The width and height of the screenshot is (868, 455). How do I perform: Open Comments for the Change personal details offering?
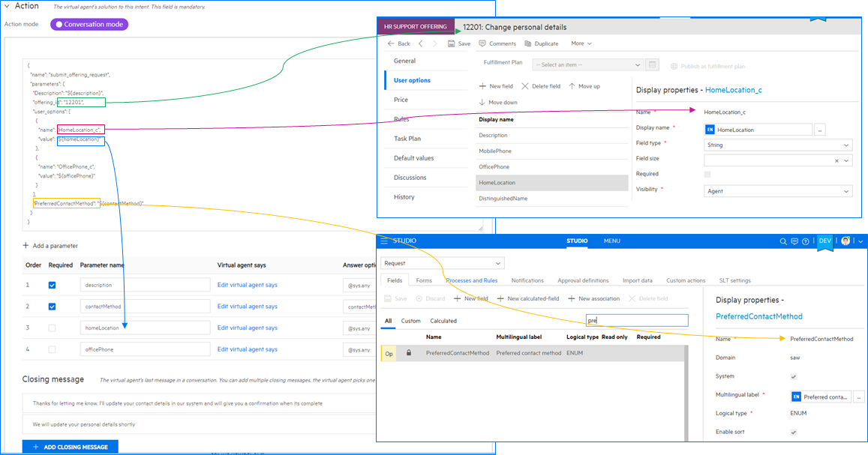point(497,43)
